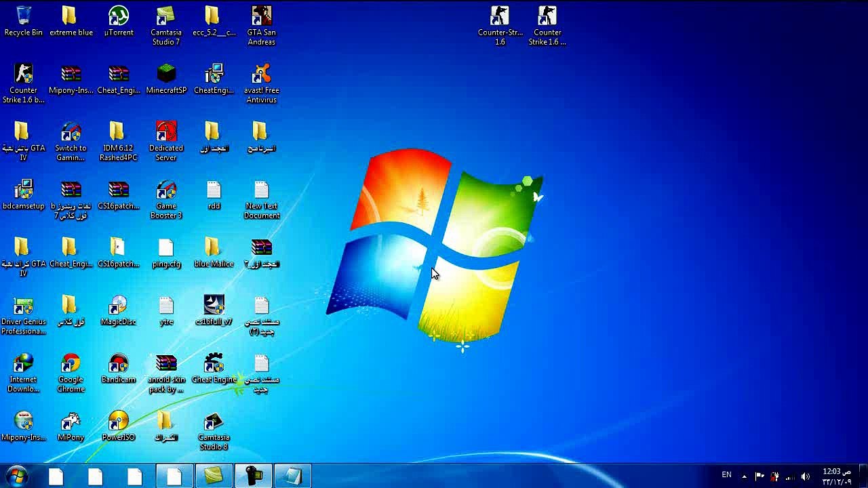The height and width of the screenshot is (488, 868).
Task: Select the PowerISO shortcut
Action: [x=119, y=426]
